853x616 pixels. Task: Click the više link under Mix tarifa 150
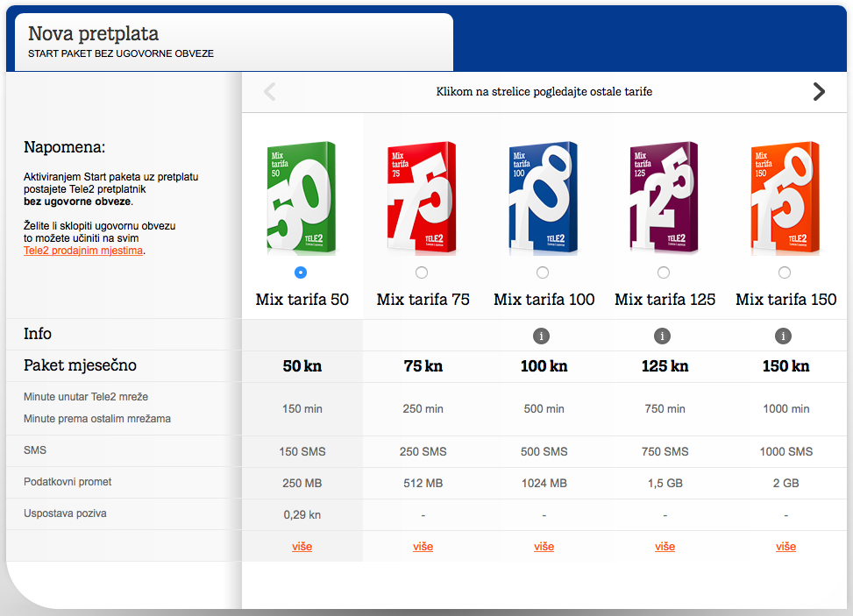point(785,547)
